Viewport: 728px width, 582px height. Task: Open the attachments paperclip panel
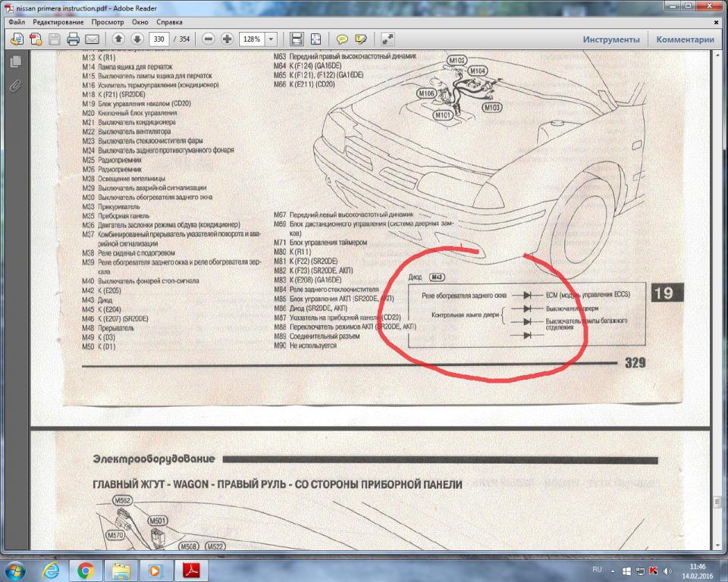pyautogui.click(x=15, y=86)
